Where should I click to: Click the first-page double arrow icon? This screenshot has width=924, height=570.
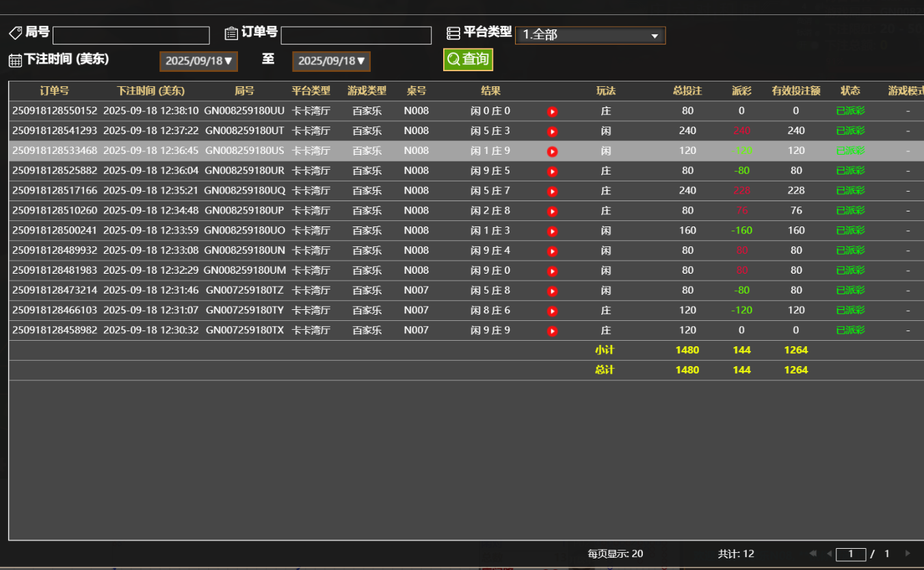(813, 554)
